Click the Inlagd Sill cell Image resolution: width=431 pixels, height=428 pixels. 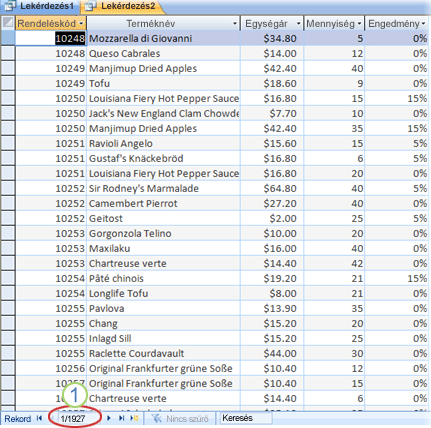163,338
